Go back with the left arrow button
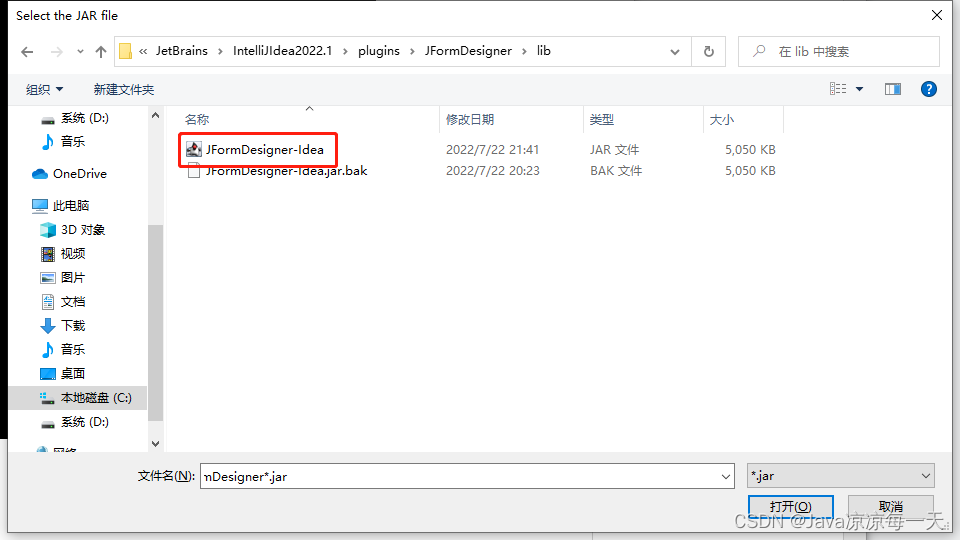This screenshot has width=960, height=540. pos(27,52)
